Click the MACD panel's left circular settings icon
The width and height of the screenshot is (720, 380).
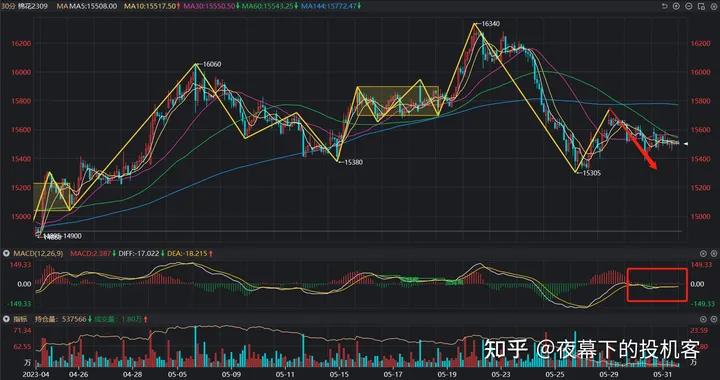click(x=703, y=253)
